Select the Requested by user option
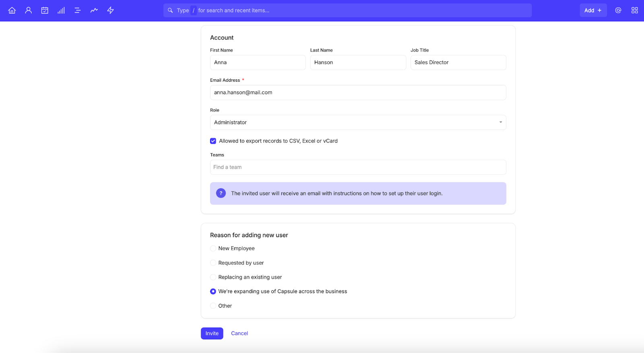Viewport: 644px width, 353px height. click(213, 263)
